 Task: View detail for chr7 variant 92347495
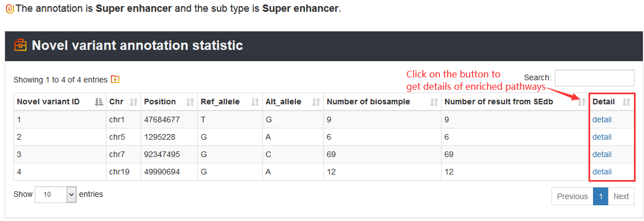(x=602, y=154)
